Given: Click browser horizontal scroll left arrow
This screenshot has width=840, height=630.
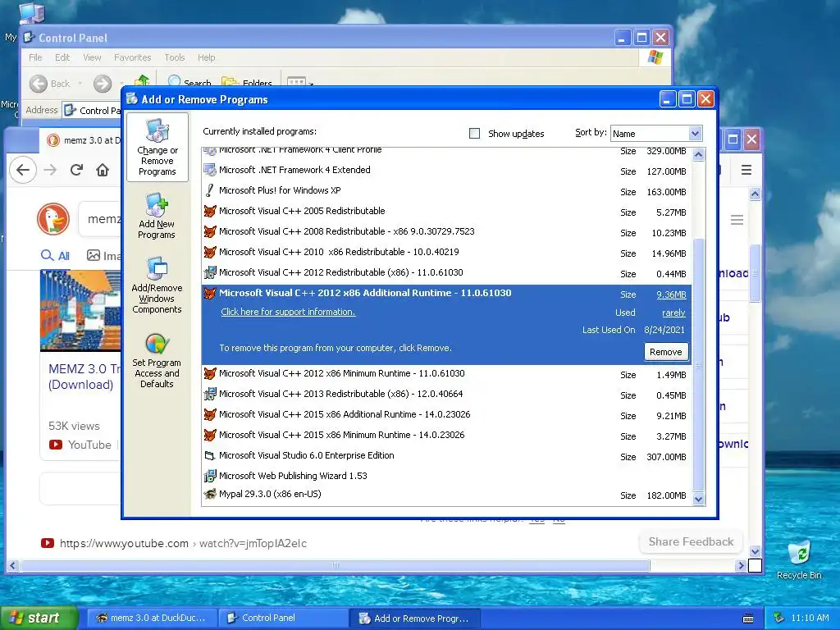Looking at the screenshot, I should pyautogui.click(x=13, y=565).
